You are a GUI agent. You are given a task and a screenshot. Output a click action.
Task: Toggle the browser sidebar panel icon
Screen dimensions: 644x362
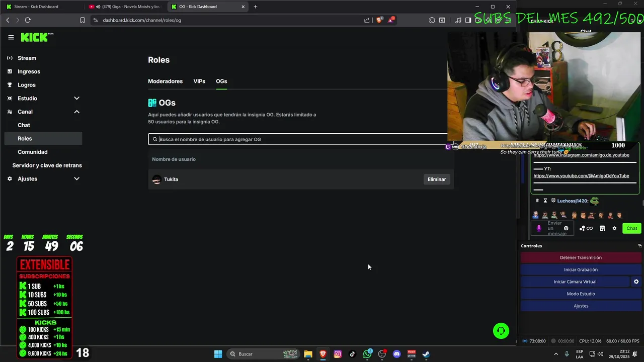click(x=468, y=20)
